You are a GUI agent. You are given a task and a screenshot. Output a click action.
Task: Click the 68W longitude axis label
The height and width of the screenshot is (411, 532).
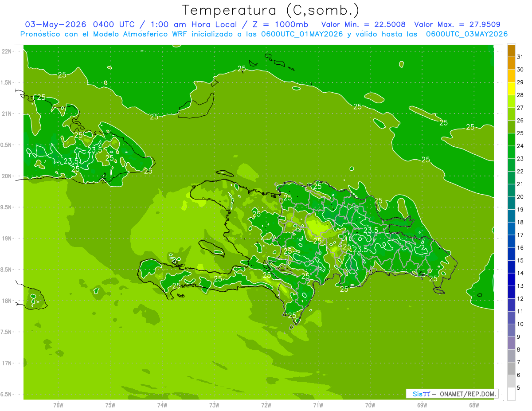[474, 405]
